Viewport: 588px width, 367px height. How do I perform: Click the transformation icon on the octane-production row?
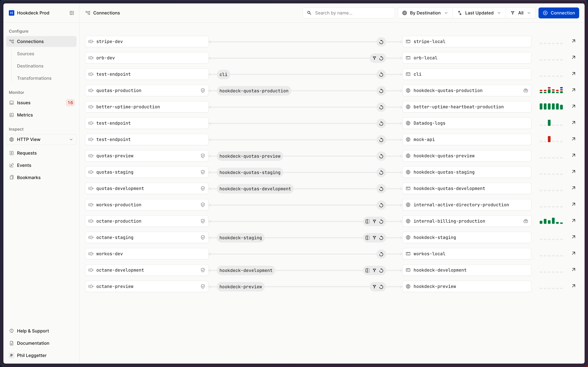coord(367,221)
